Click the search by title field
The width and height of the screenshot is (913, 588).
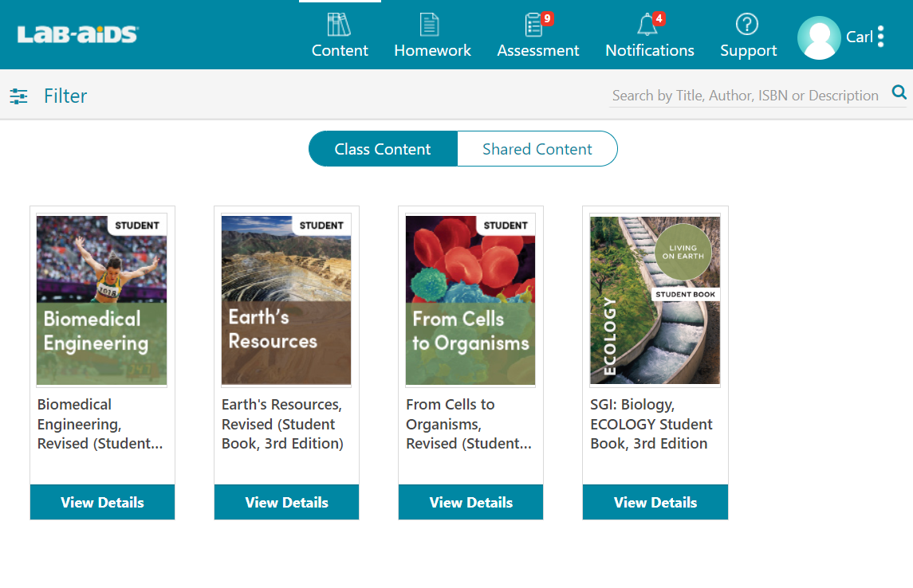click(745, 96)
